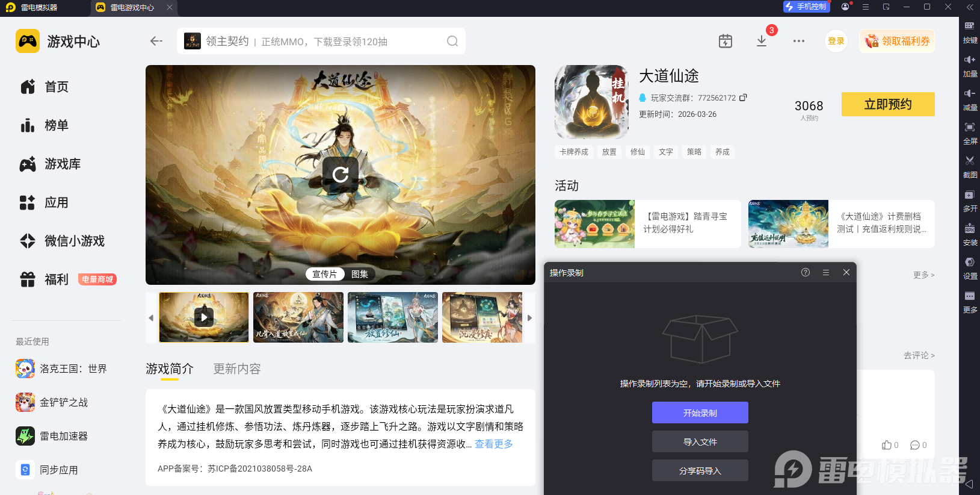Viewport: 980px width, 495px height.
Task: Click 领取福利券 coupon button
Action: (x=897, y=41)
